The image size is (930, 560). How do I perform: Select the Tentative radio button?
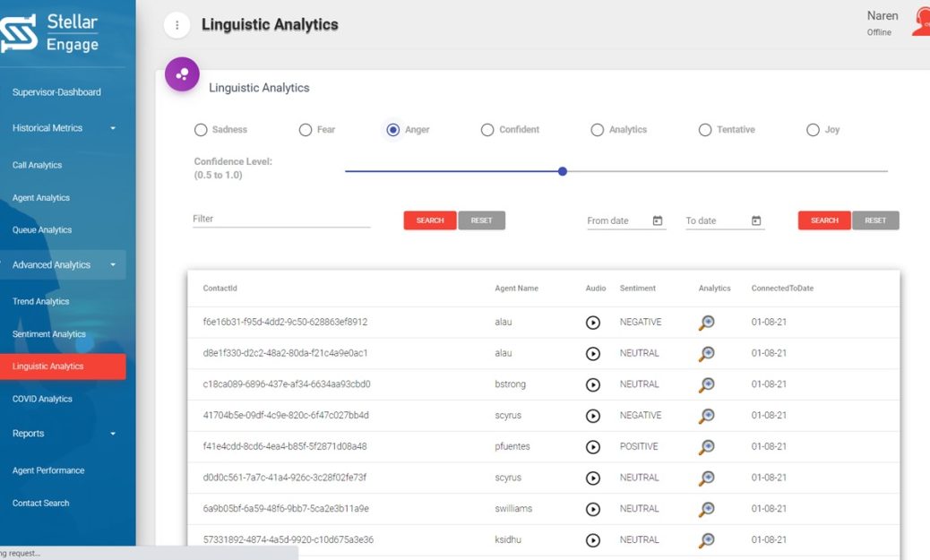pyautogui.click(x=705, y=130)
